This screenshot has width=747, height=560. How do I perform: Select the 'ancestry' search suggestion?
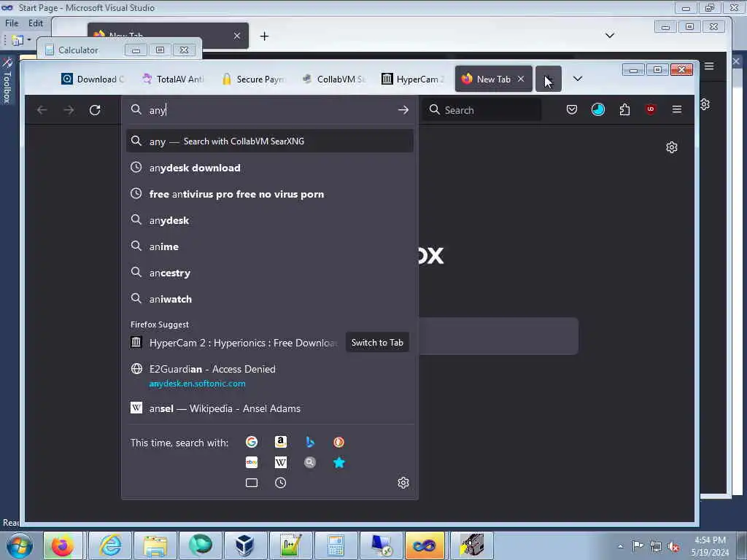270,273
